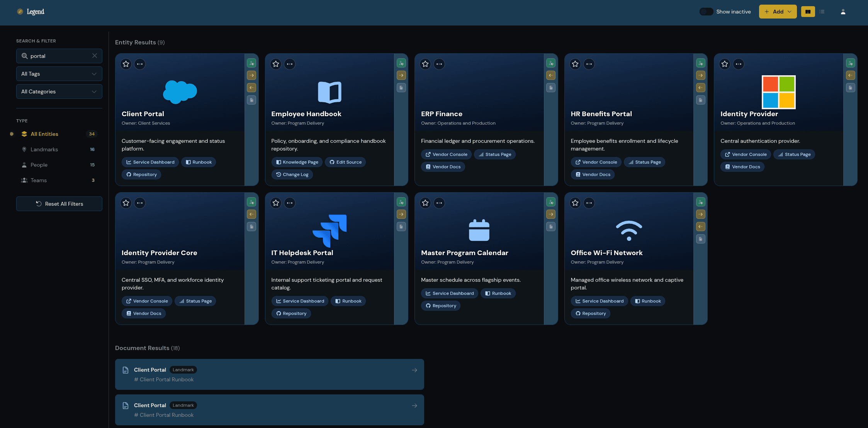Open the more options menu on Employee Handbook card
868x428 pixels.
tap(290, 64)
